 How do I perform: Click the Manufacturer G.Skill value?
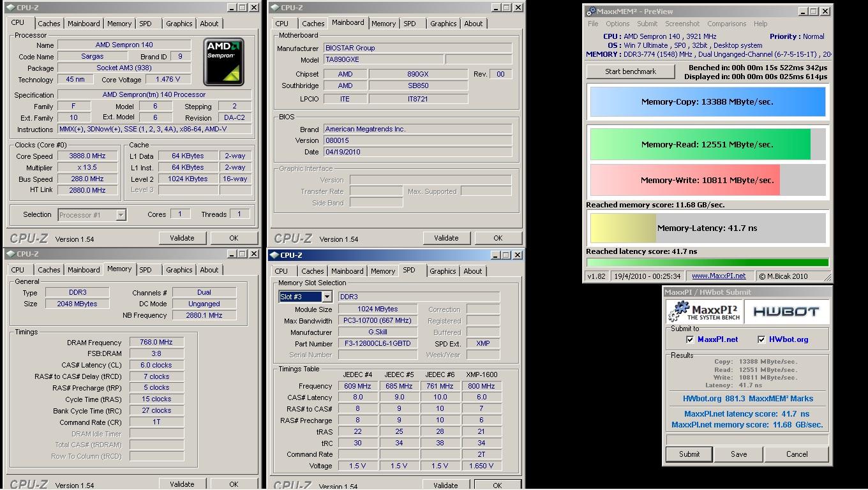pos(378,332)
